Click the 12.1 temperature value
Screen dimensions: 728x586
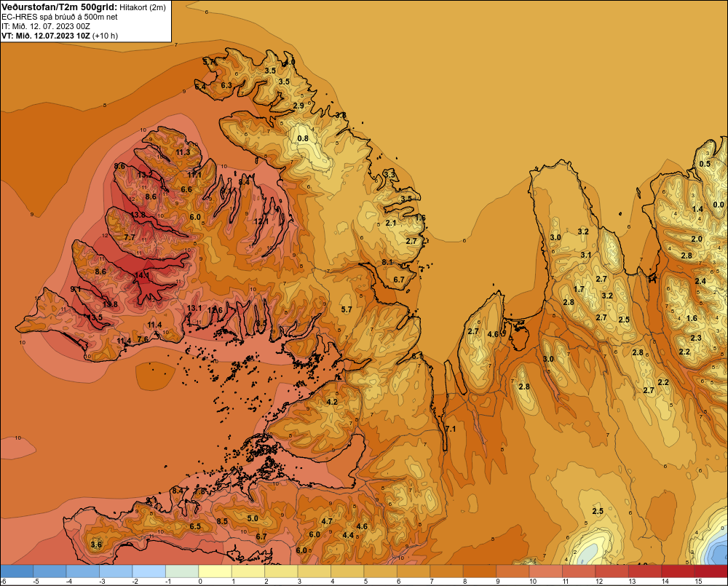tap(261, 221)
